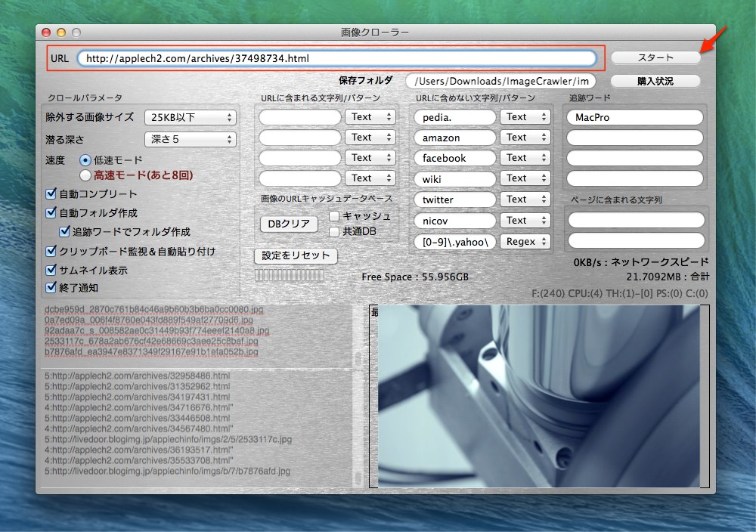Select livedoor.blogimg.jp 2533117c.jpg log line
This screenshot has height=532, width=756.
pyautogui.click(x=169, y=439)
